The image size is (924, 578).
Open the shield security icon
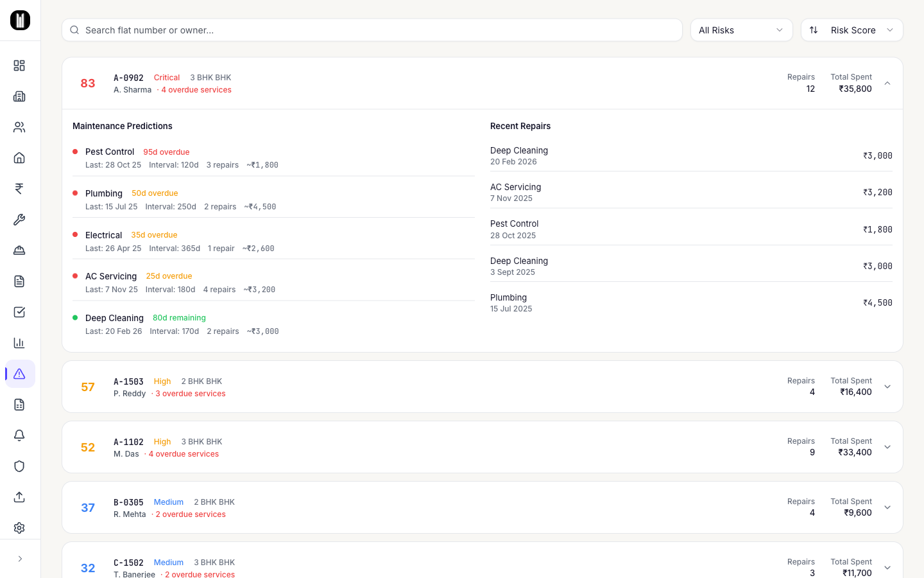tap(19, 466)
